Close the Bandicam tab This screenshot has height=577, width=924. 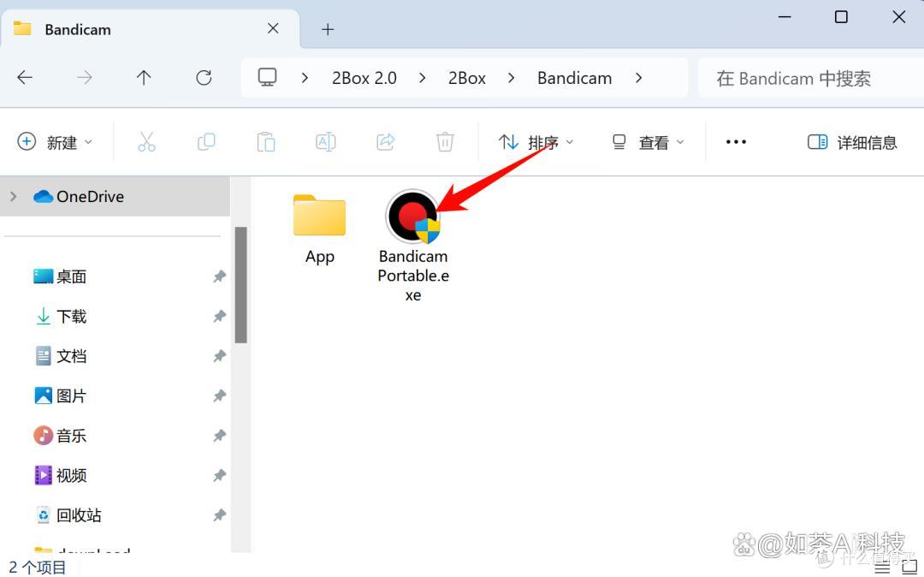pos(273,28)
